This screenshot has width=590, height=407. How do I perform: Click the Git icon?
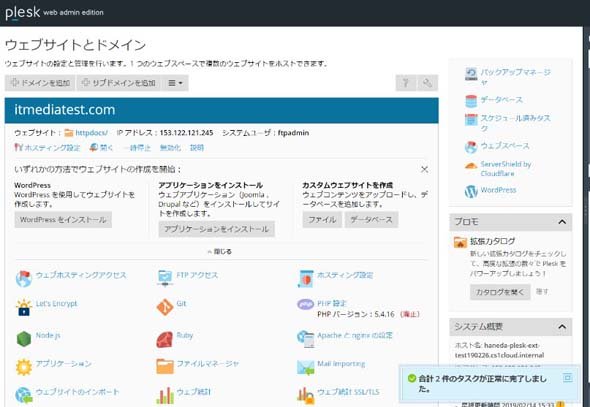(165, 307)
